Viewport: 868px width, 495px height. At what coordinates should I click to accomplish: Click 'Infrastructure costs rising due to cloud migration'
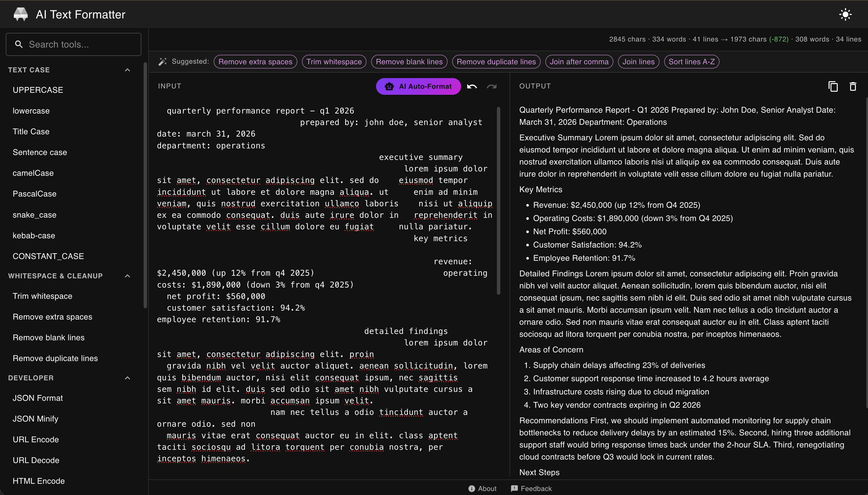coord(621,392)
